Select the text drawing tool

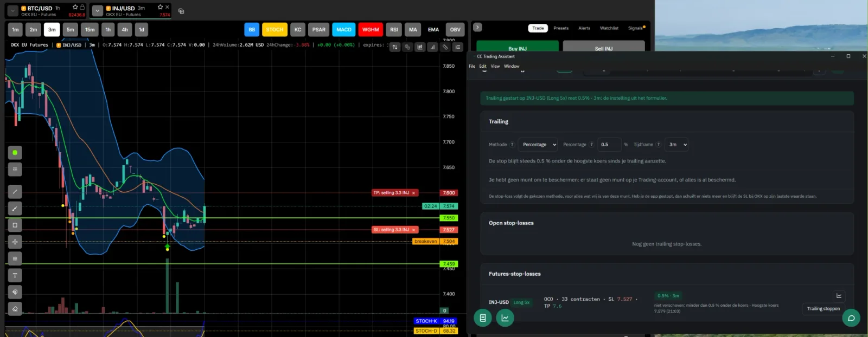(x=15, y=275)
